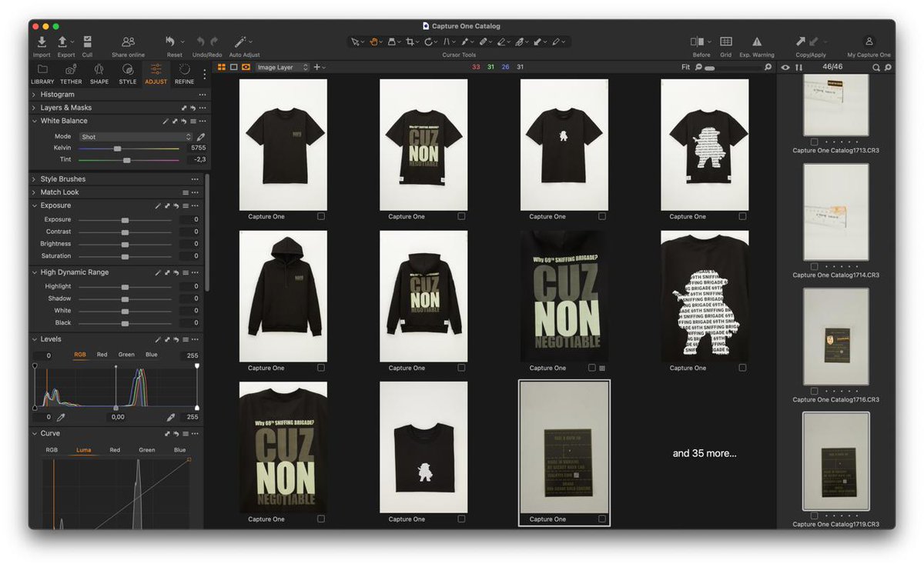Toggle eye icon in browser toolbar
The width and height of the screenshot is (924, 567).
coord(785,68)
